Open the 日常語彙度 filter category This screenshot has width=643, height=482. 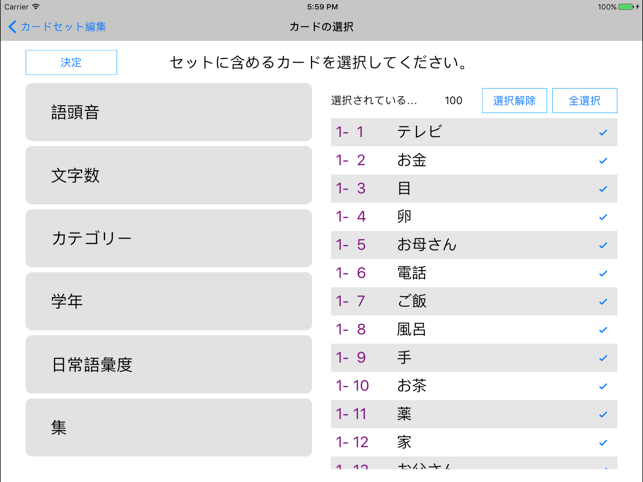pyautogui.click(x=169, y=364)
